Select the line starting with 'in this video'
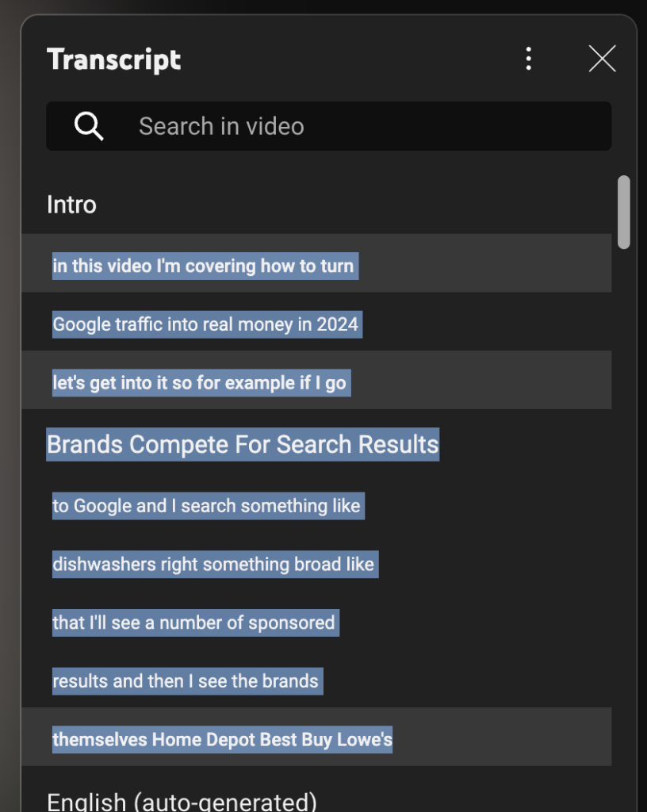This screenshot has height=812, width=647. tap(203, 266)
